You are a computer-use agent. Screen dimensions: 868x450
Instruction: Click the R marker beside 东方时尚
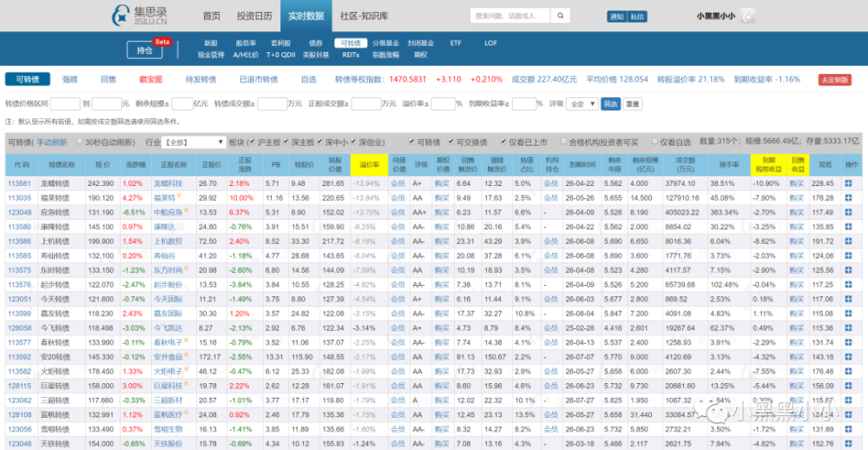pos(187,268)
